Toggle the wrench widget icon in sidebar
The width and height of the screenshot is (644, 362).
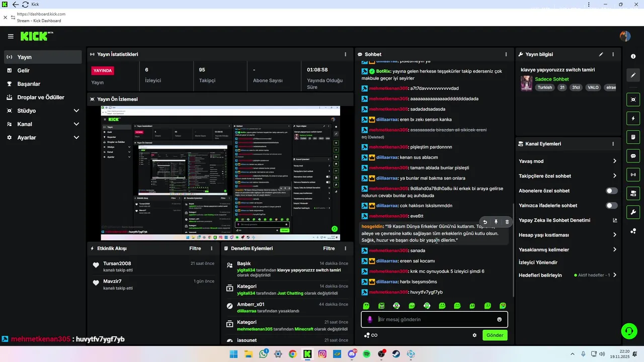pyautogui.click(x=633, y=212)
